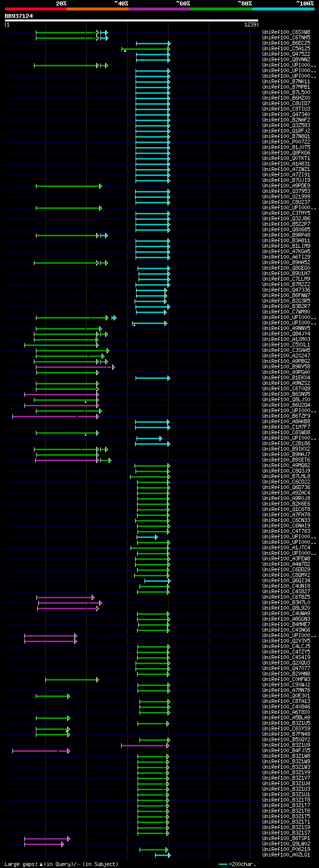The image size is (319, 868).
Task: Open hit UniRef100_C2B186
Action: [286, 444]
